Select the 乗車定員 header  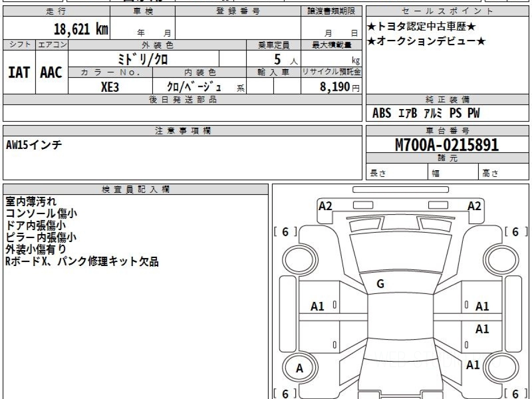coord(274,45)
